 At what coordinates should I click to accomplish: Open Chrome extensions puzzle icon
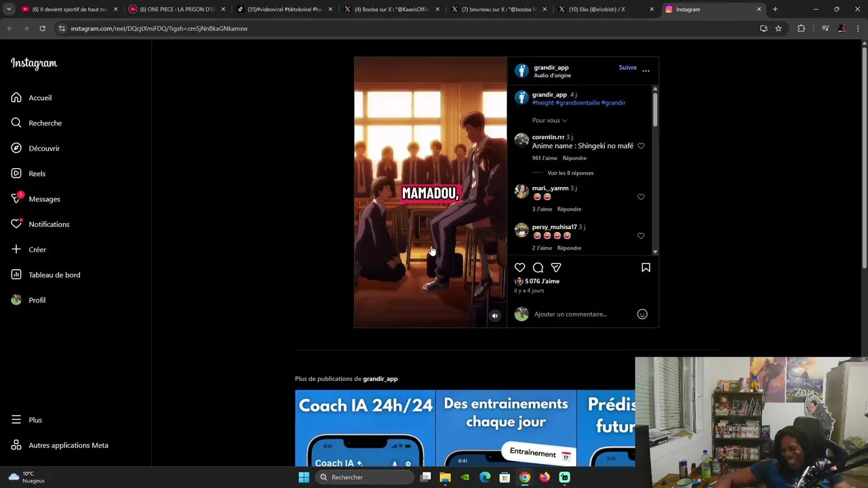(801, 28)
